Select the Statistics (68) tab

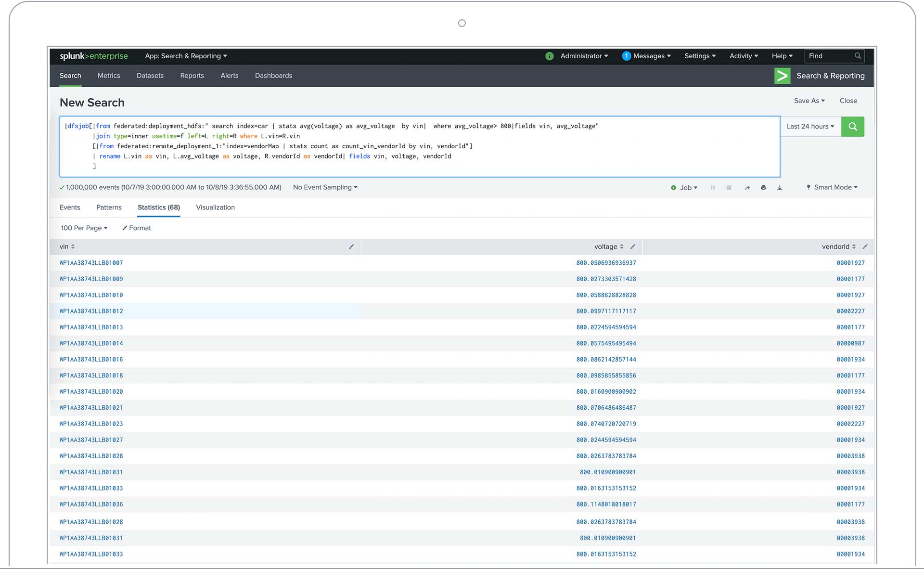pyautogui.click(x=159, y=207)
